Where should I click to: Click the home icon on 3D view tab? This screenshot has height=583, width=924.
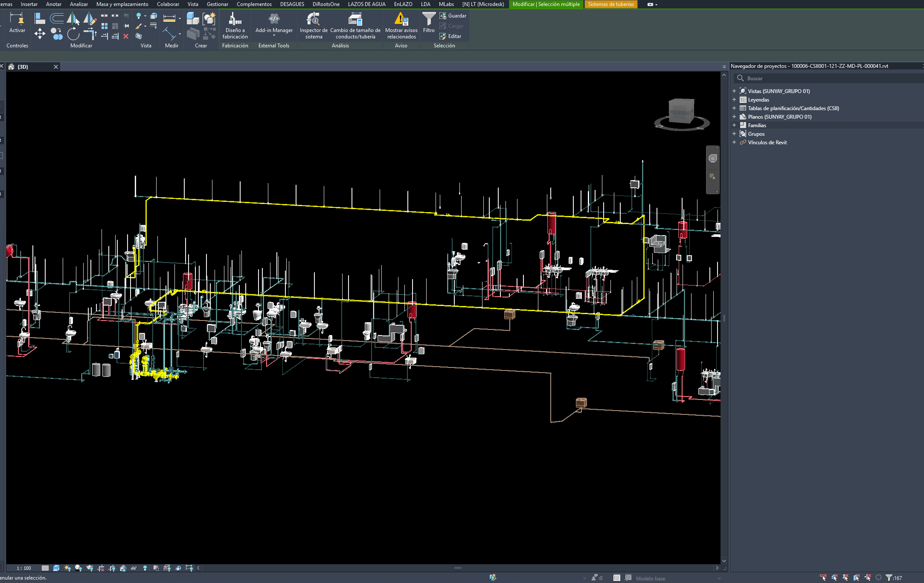tap(11, 67)
